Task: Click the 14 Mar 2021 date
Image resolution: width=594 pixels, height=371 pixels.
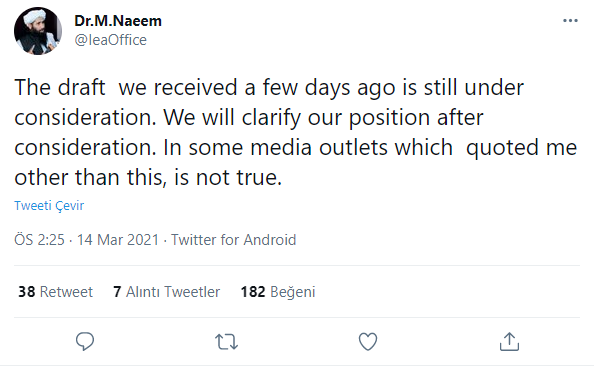Action: pyautogui.click(x=118, y=240)
